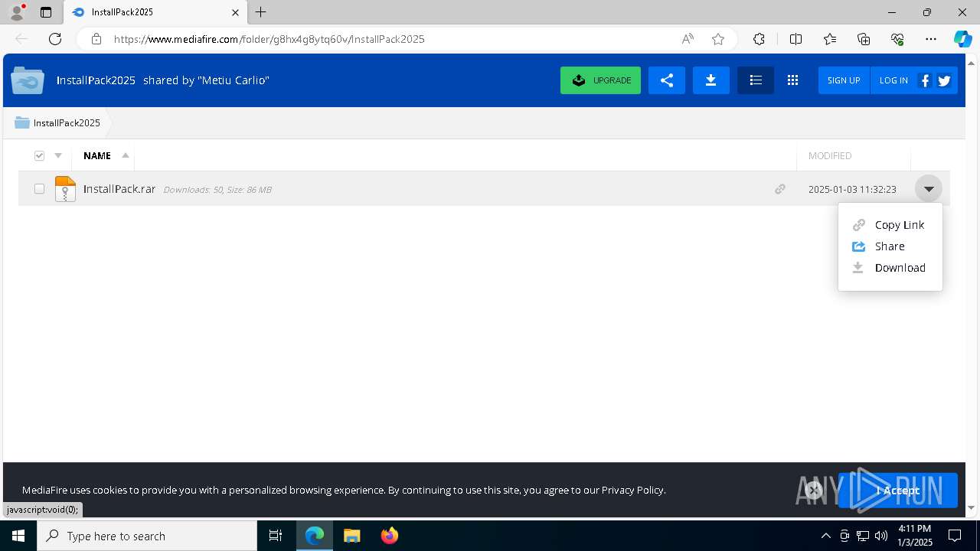Open the favorites list icon
Screen dimensions: 980x551
pos(830,39)
